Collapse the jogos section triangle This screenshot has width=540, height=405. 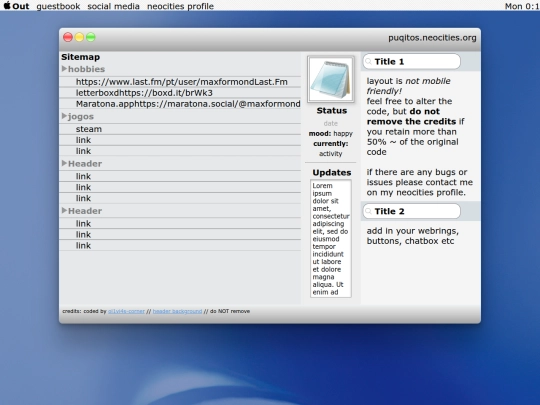click(64, 116)
